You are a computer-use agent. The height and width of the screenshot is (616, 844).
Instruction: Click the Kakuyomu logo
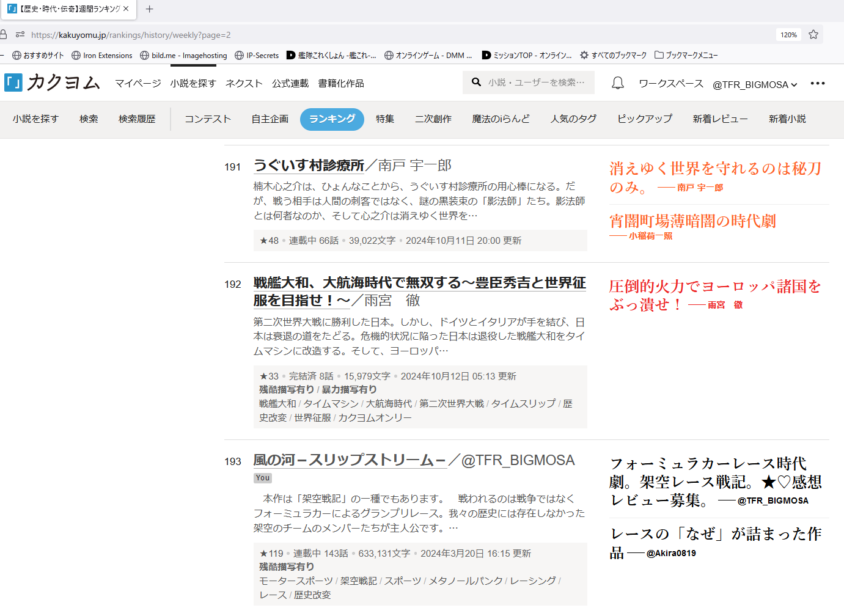[x=52, y=82]
